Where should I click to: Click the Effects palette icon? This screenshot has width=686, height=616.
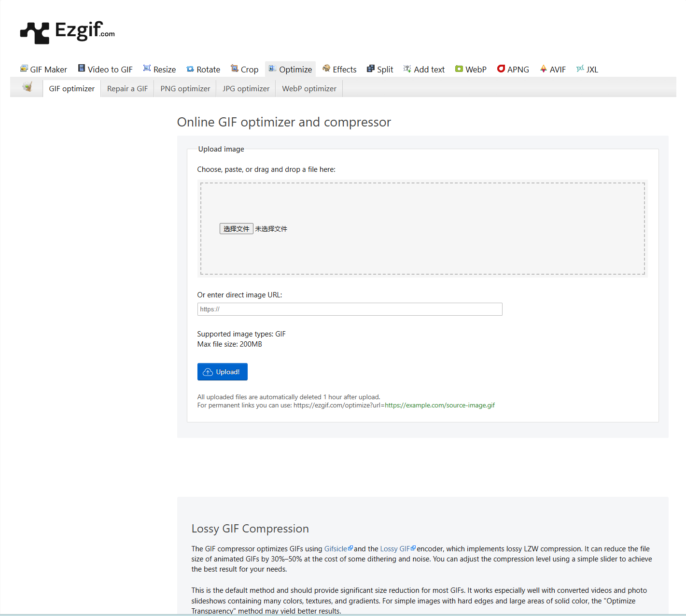point(326,69)
